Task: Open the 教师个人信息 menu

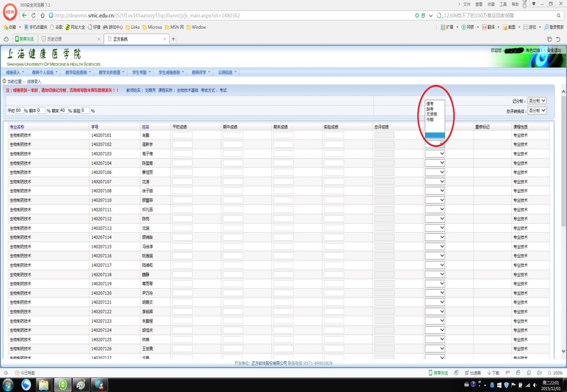Action: click(45, 72)
